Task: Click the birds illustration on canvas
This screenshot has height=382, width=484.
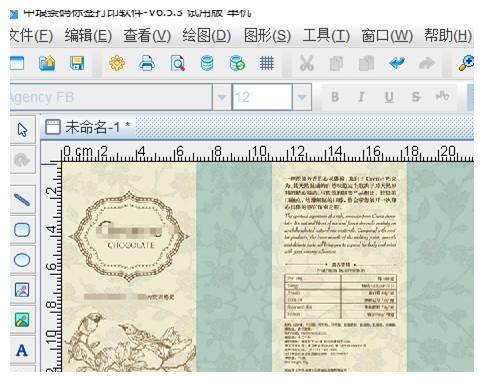Action: [x=130, y=341]
